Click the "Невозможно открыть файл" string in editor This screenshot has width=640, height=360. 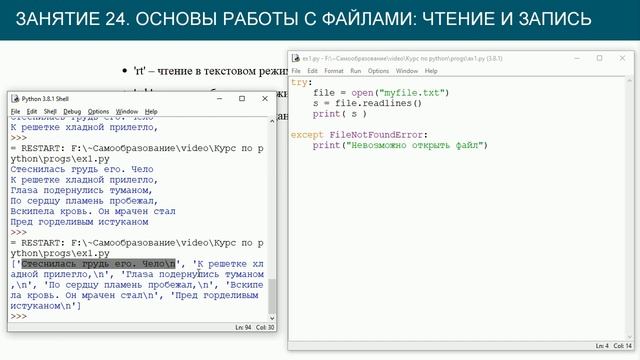coord(414,145)
